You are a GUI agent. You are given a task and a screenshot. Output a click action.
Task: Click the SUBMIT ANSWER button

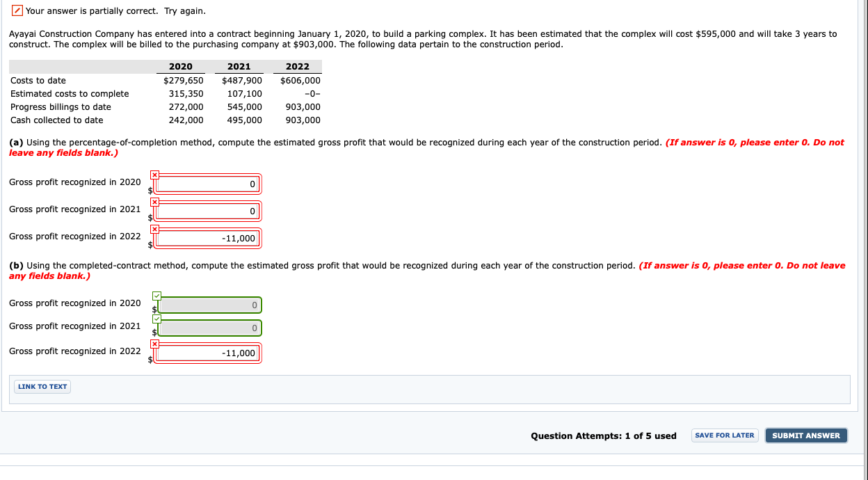[805, 435]
